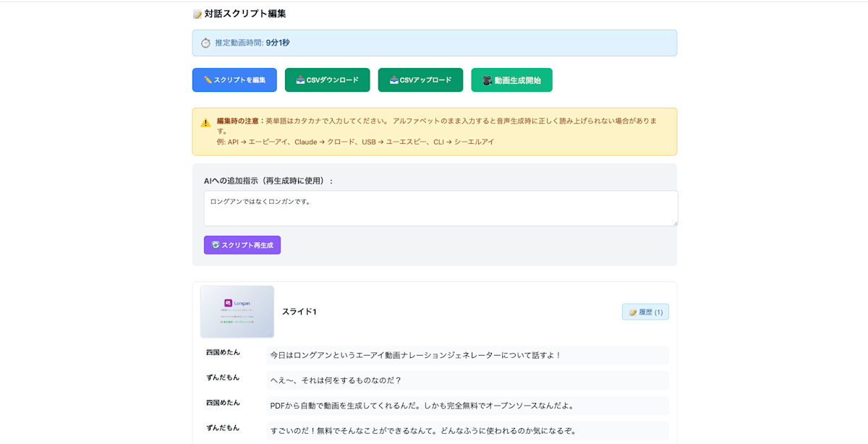
Task: Click the ずんだもん label beside すごいのだ！ line
Action: (223, 428)
